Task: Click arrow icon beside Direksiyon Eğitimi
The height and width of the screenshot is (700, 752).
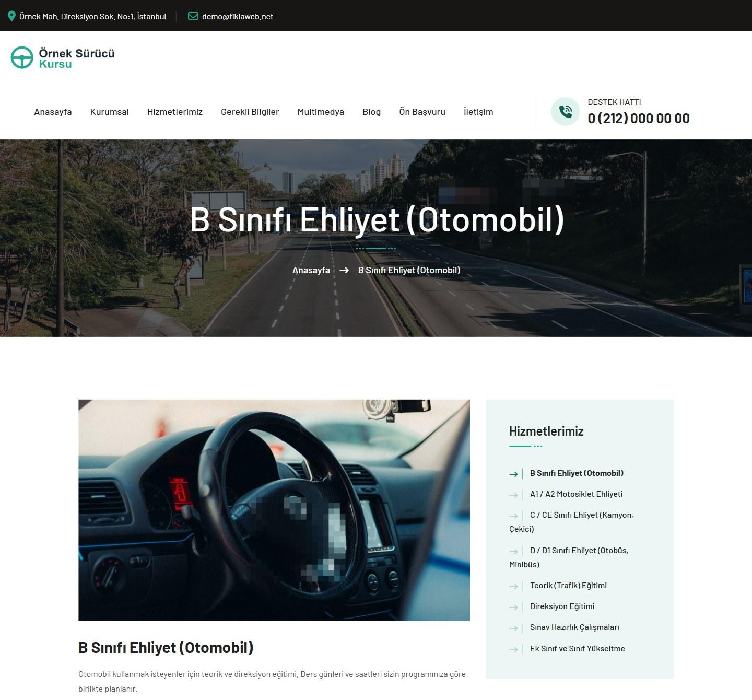Action: (513, 607)
